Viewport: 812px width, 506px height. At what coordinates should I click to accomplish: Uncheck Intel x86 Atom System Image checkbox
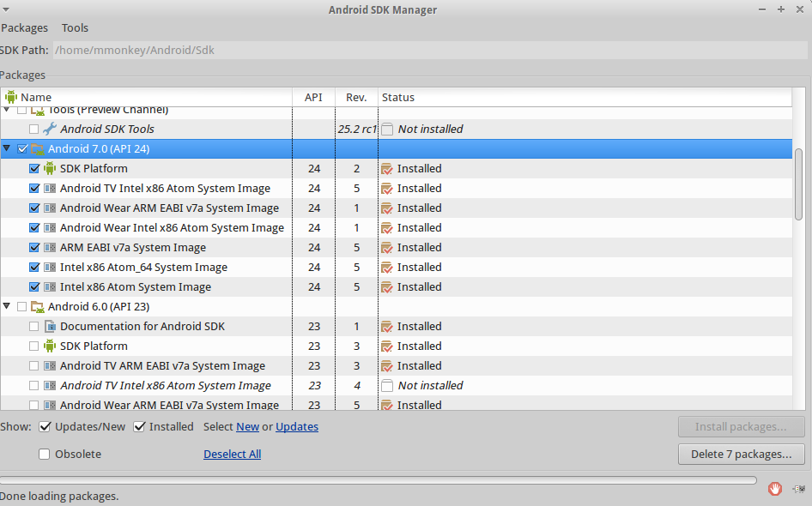pos(33,286)
